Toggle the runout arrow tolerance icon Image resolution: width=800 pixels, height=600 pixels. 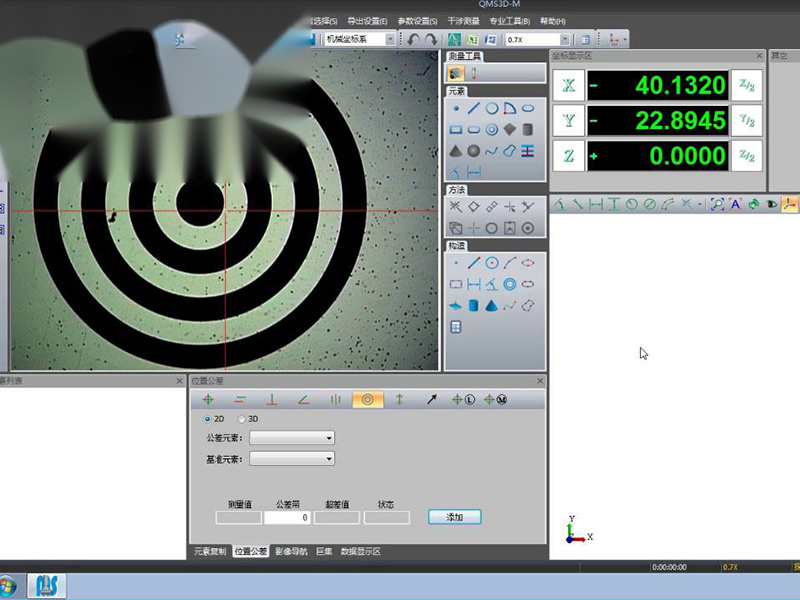432,399
